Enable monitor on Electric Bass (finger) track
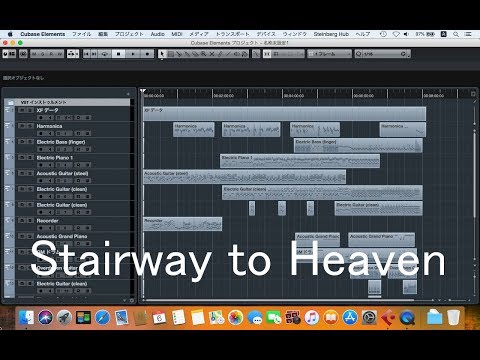Image resolution: width=480 pixels, height=360 pixels. point(51,149)
